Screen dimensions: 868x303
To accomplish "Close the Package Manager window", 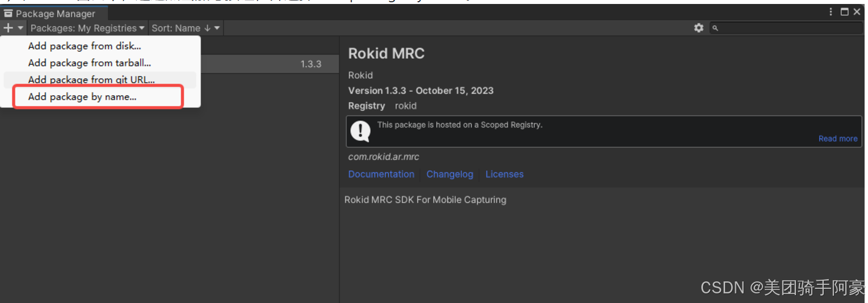I will [x=857, y=12].
